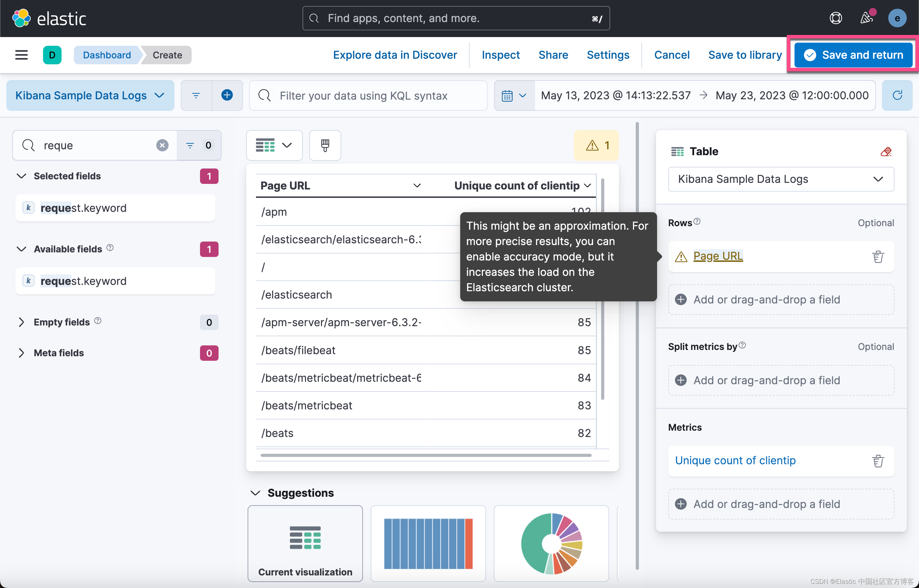Image resolution: width=919 pixels, height=588 pixels.
Task: Open the Page URL column header menu
Action: click(x=417, y=186)
